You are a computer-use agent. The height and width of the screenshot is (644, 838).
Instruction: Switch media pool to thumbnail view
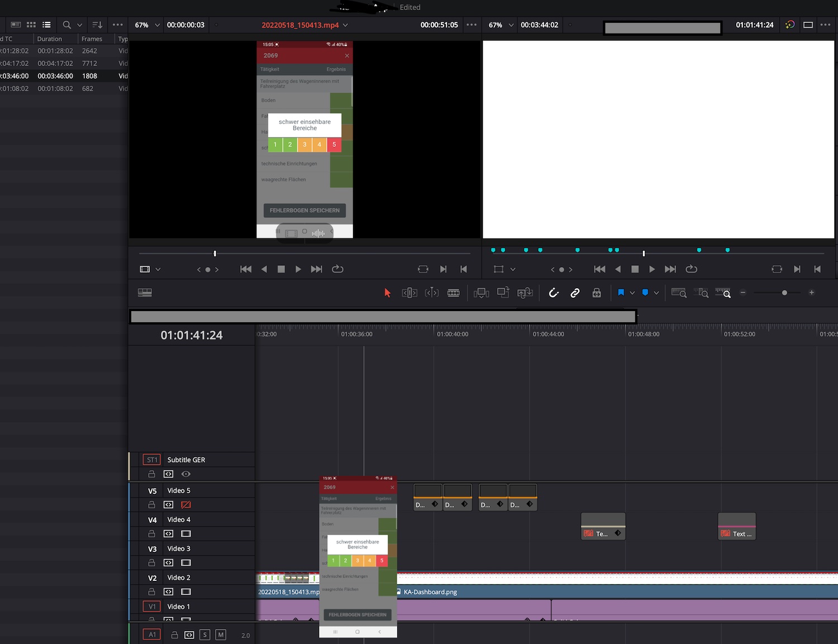pos(31,25)
